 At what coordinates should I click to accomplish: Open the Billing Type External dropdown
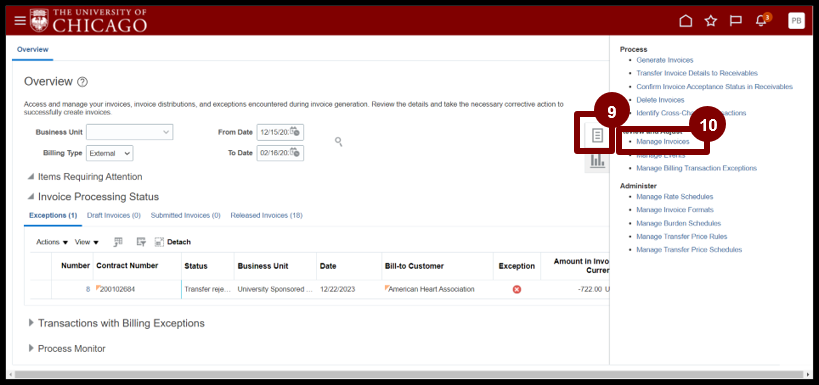(110, 153)
